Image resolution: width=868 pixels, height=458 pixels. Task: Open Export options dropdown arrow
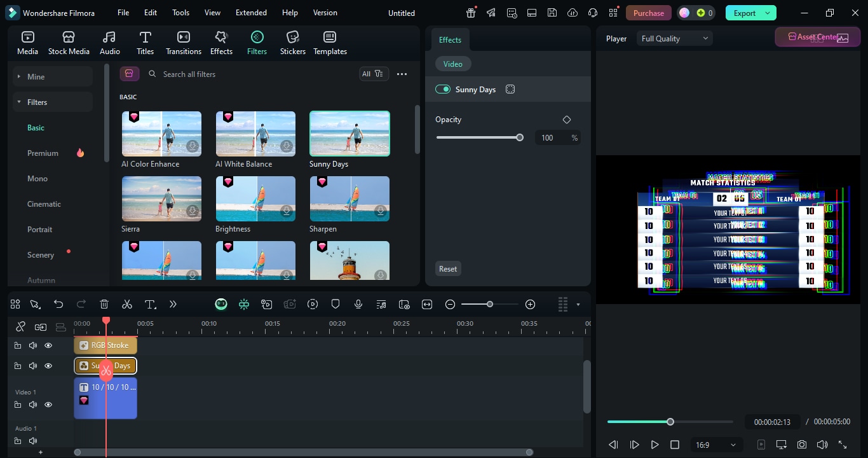(x=768, y=13)
